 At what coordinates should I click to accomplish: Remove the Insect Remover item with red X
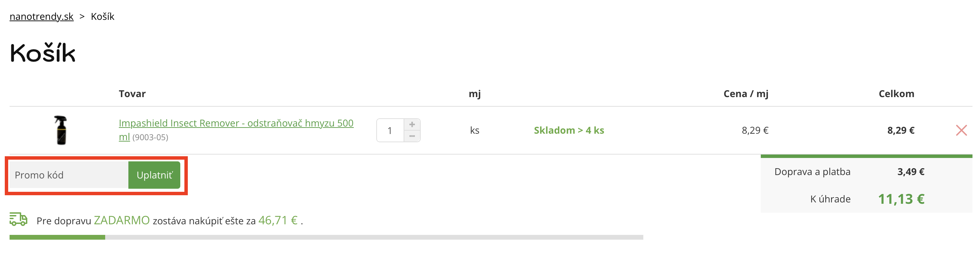coord(961,130)
